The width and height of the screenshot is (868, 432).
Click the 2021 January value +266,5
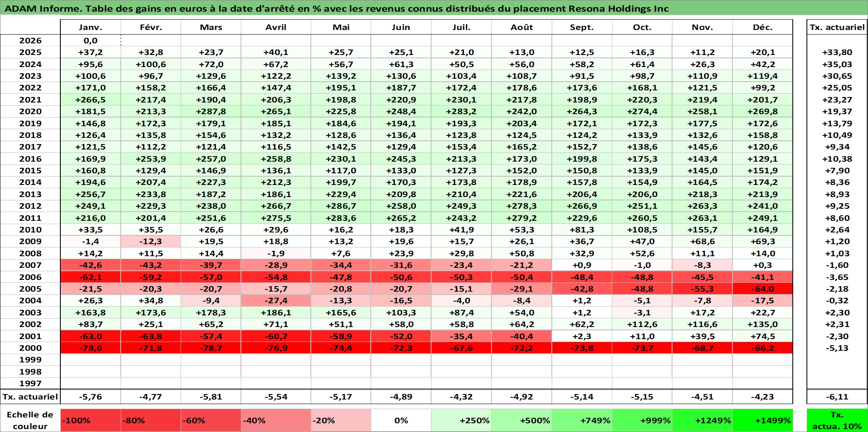point(91,100)
